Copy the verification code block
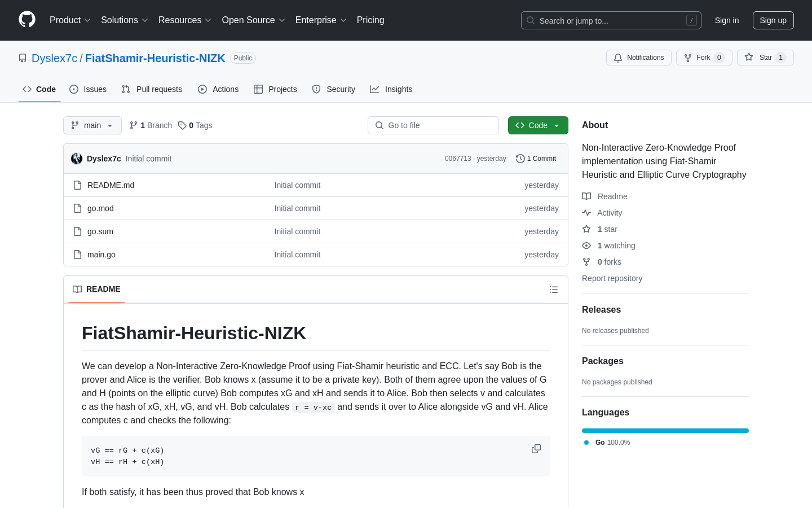 point(536,449)
